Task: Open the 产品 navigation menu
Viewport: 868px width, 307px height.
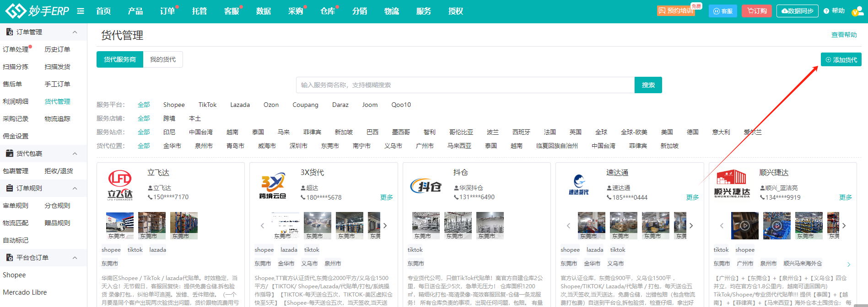Action: click(x=135, y=11)
